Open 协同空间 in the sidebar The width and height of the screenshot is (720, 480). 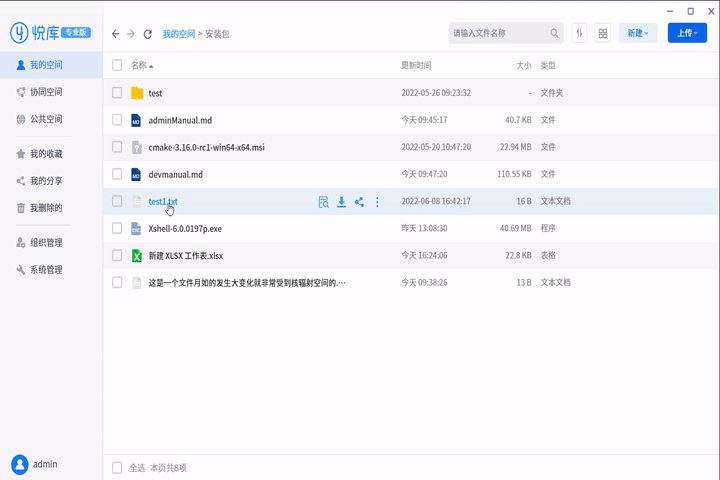tap(45, 92)
